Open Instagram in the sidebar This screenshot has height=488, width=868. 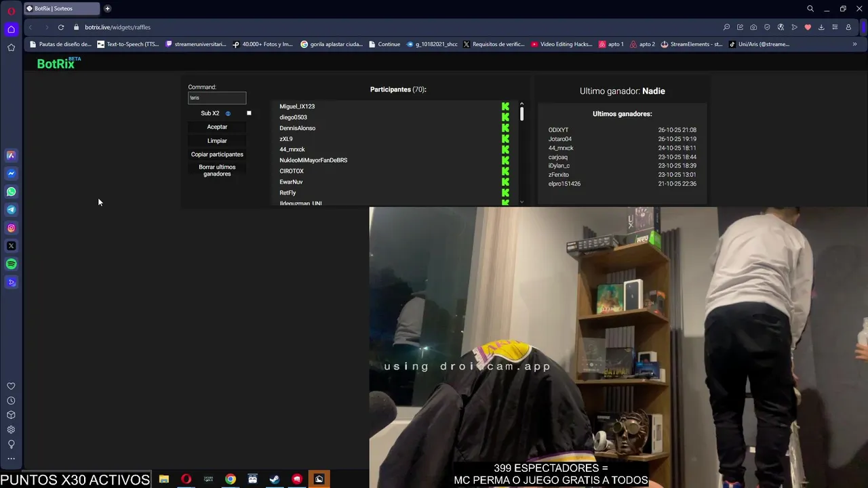point(11,228)
